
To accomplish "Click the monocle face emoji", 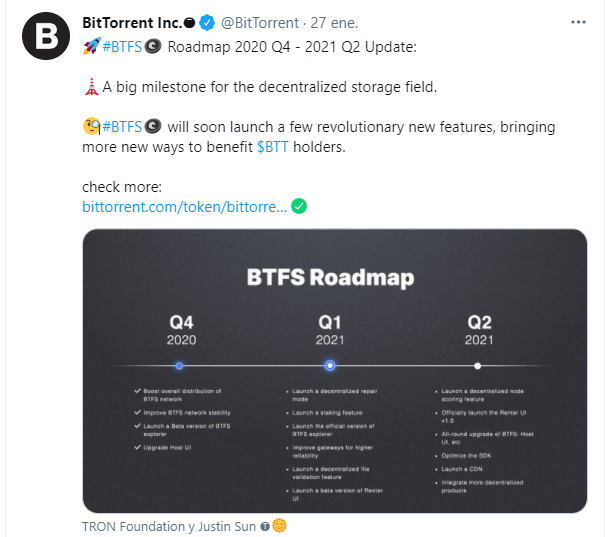I will coord(91,127).
